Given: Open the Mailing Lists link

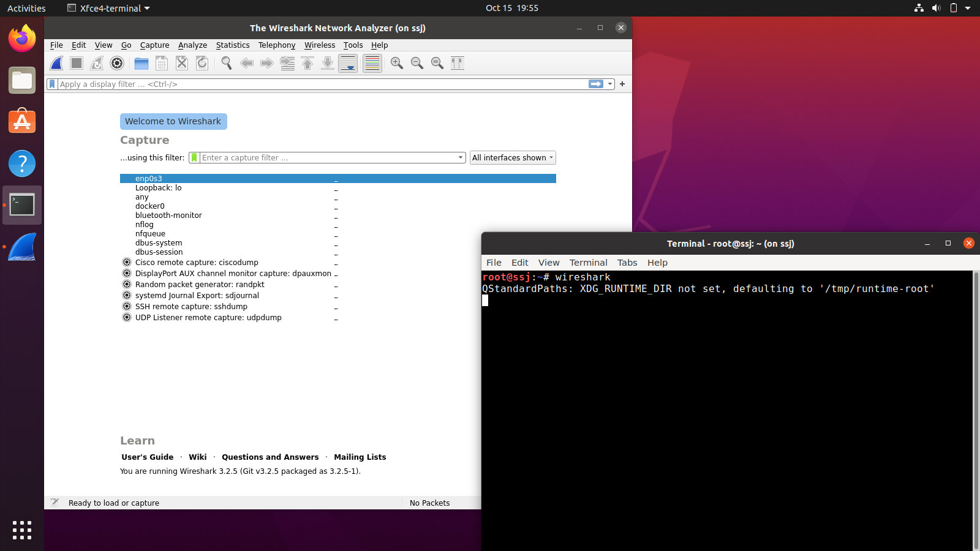Looking at the screenshot, I should (x=360, y=457).
